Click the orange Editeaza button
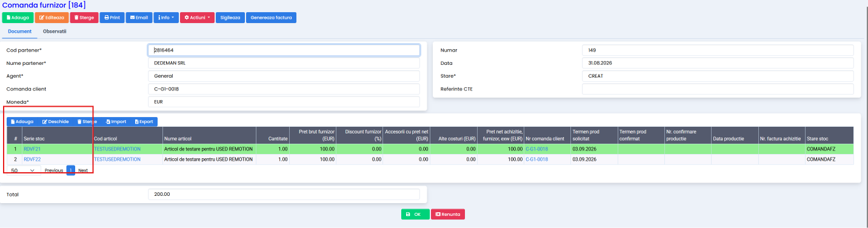Image resolution: width=868 pixels, height=228 pixels. [52, 18]
